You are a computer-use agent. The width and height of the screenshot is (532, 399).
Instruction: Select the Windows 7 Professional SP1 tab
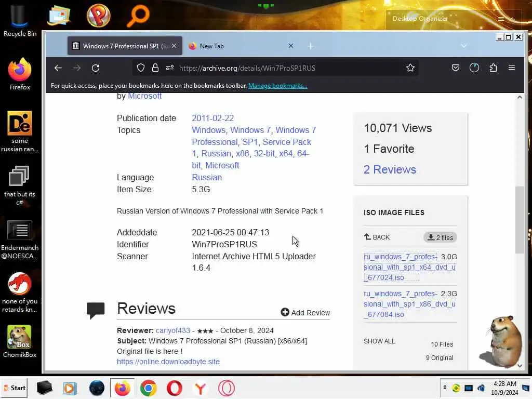(125, 46)
